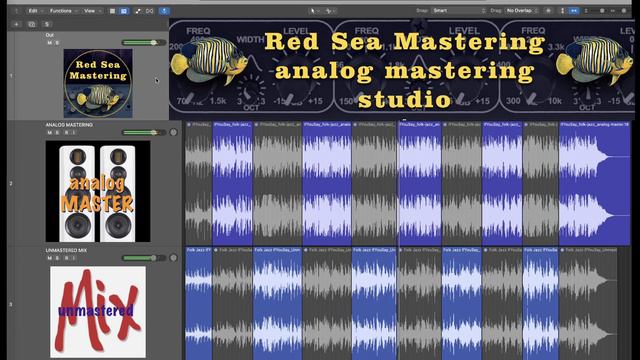Open the View menu in tracks toolbar

(92, 11)
